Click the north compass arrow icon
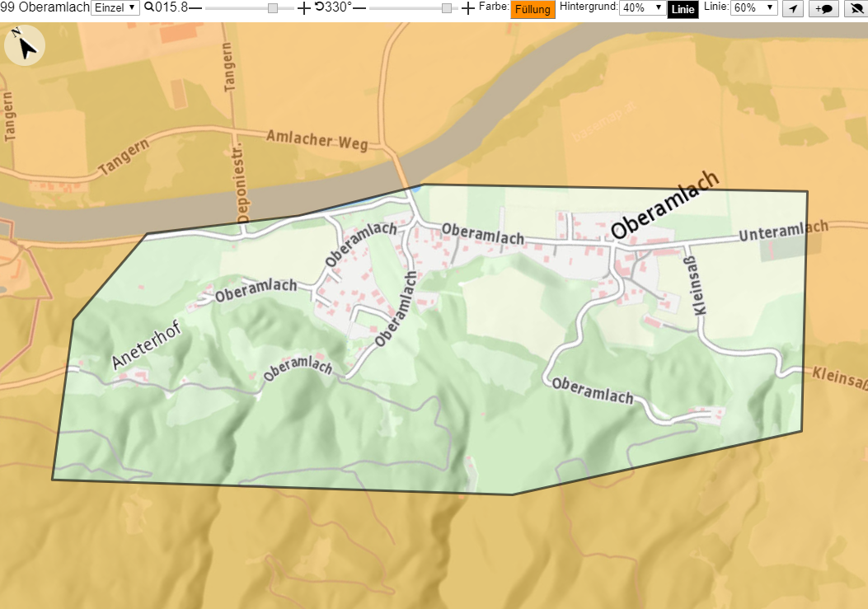Image resolution: width=868 pixels, height=609 pixels. tap(25, 46)
